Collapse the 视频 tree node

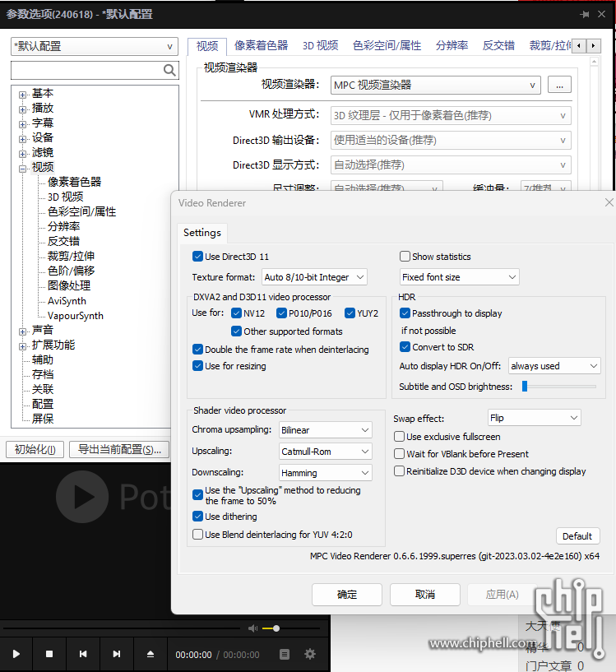(22, 169)
